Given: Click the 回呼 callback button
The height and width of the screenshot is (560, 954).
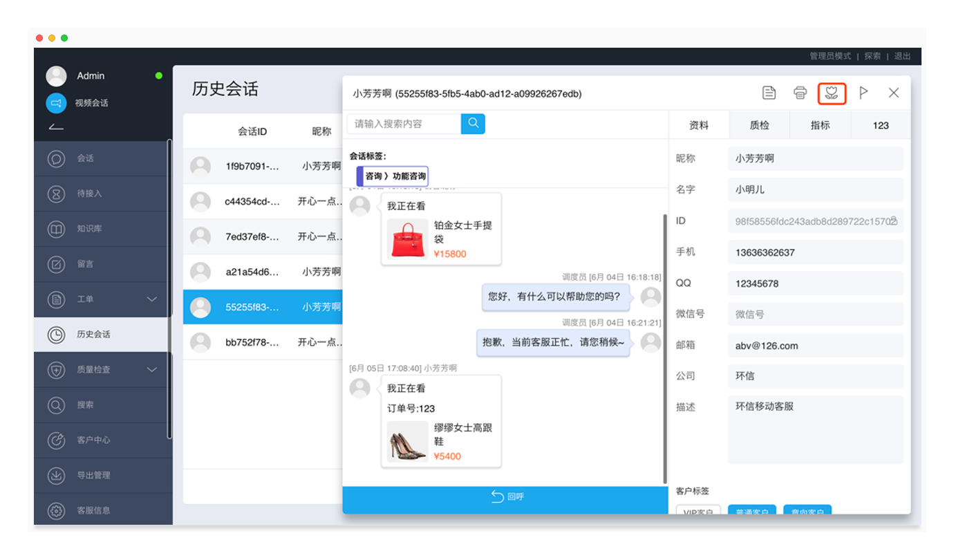Looking at the screenshot, I should pos(505,496).
